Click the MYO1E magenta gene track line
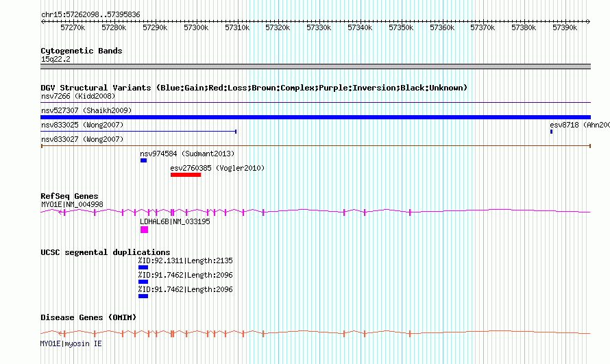The height and width of the screenshot is (364, 610). [x=315, y=212]
